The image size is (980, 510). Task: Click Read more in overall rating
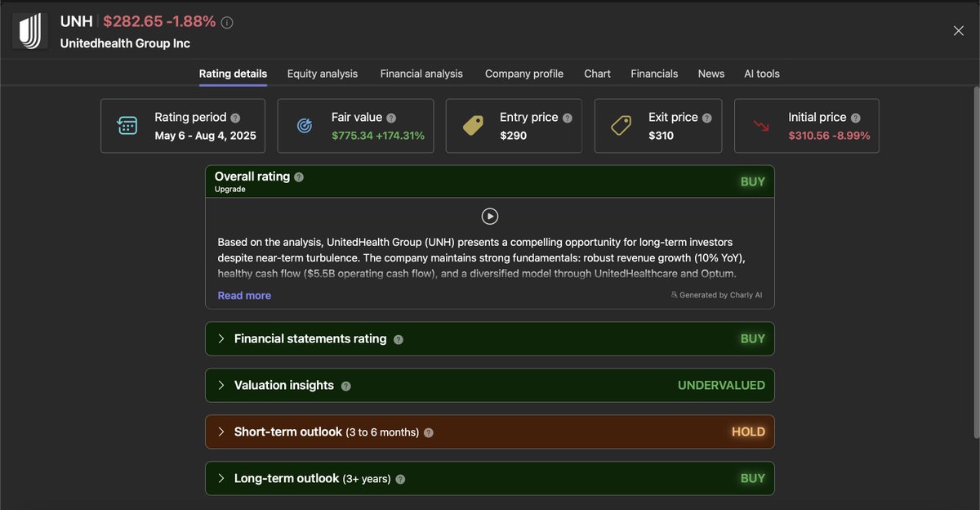(x=244, y=296)
